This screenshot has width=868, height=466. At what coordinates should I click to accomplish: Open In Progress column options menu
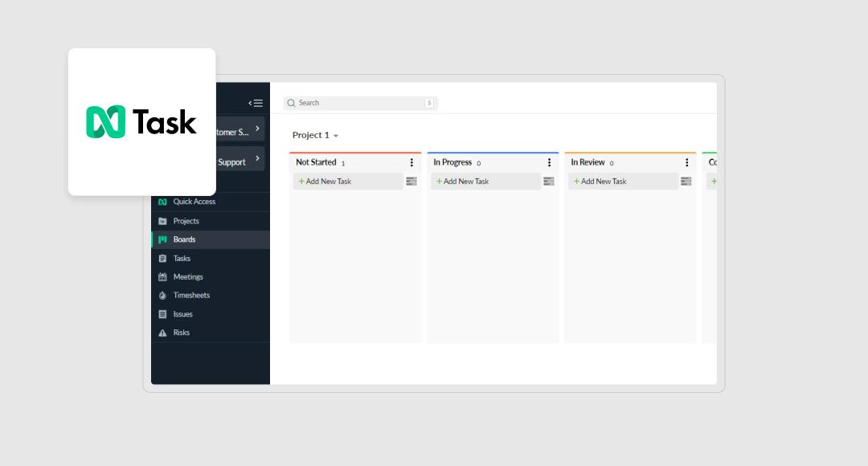point(549,162)
